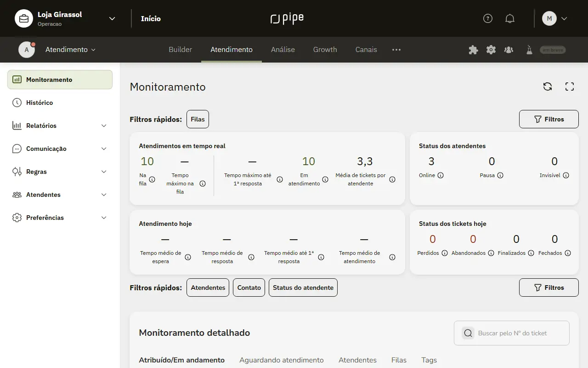Open the Filas detail tab
Screen dimensions: 588x368
399,360
